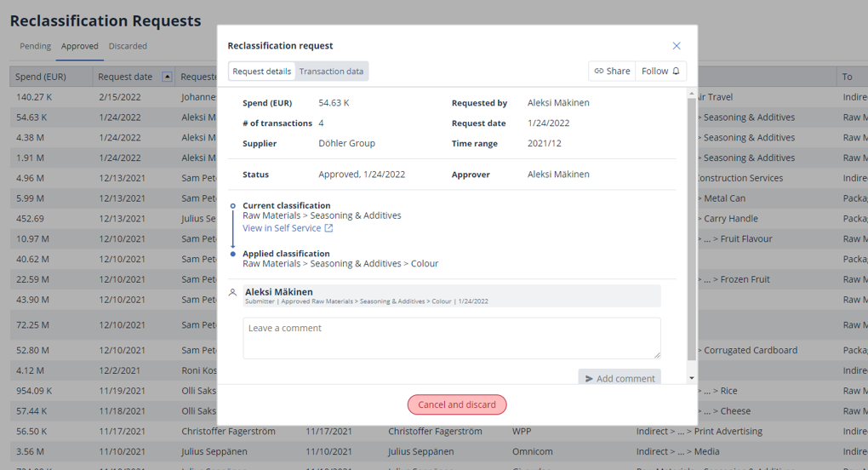Close the Reclassification request dialog
The image size is (868, 470).
coord(677,46)
